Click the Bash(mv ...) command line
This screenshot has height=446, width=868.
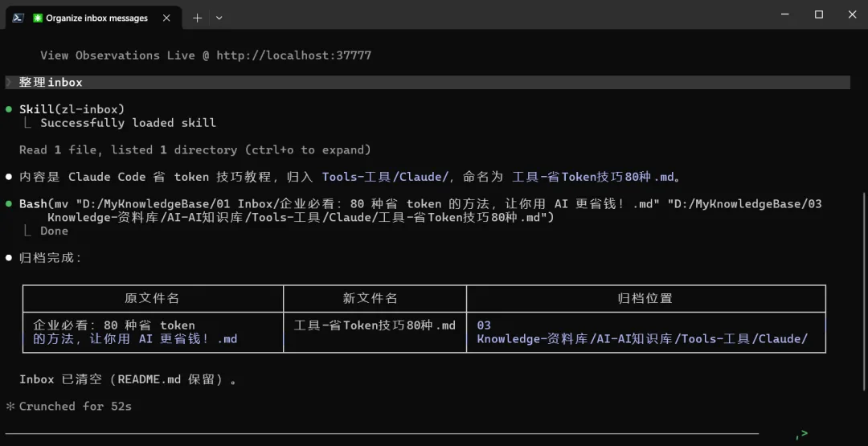coord(420,211)
